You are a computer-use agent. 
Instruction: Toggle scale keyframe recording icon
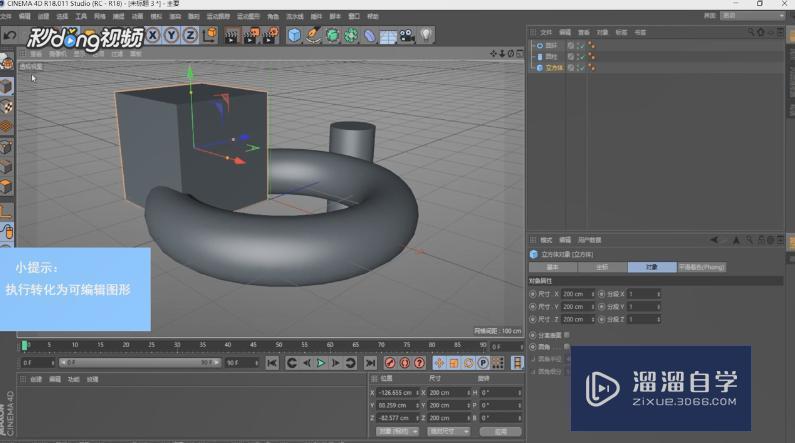click(x=454, y=363)
